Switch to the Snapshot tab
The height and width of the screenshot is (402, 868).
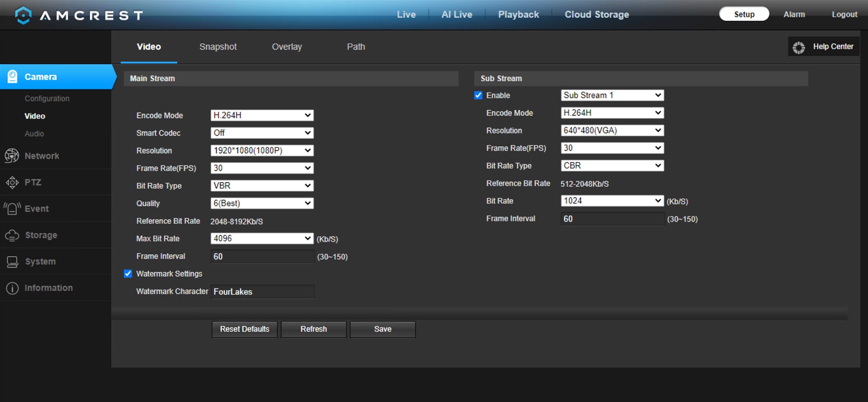click(x=218, y=47)
